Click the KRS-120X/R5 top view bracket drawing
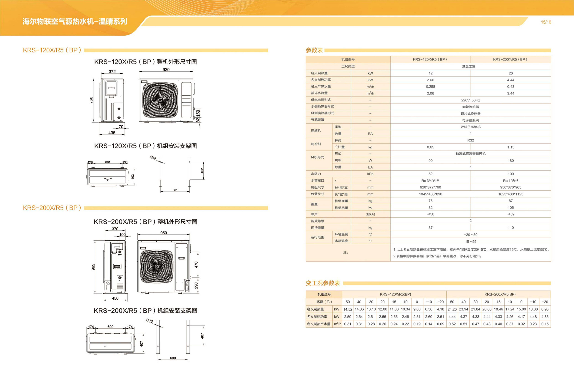The height and width of the screenshot is (392, 574). [108, 177]
